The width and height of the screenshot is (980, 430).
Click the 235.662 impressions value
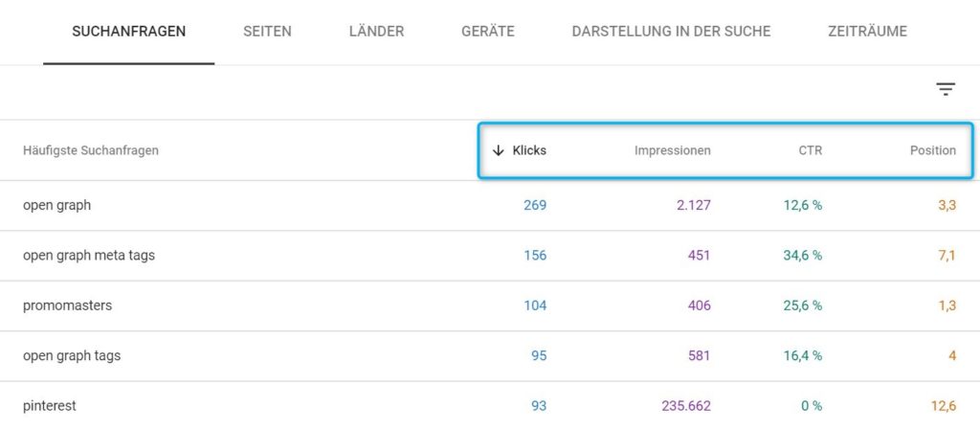(x=685, y=406)
